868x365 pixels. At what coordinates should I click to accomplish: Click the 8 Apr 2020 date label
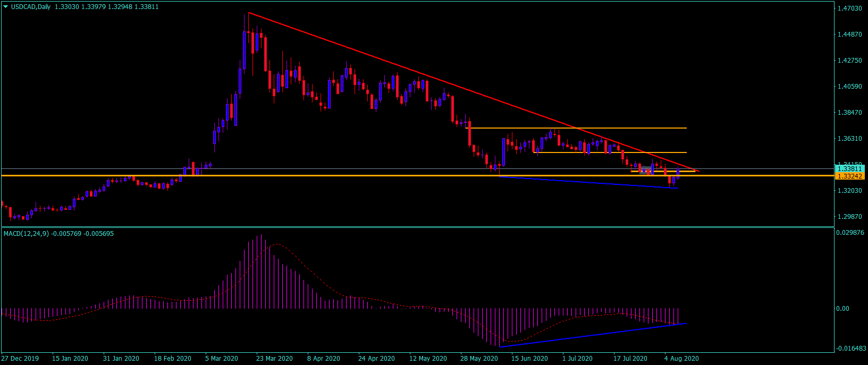click(324, 359)
